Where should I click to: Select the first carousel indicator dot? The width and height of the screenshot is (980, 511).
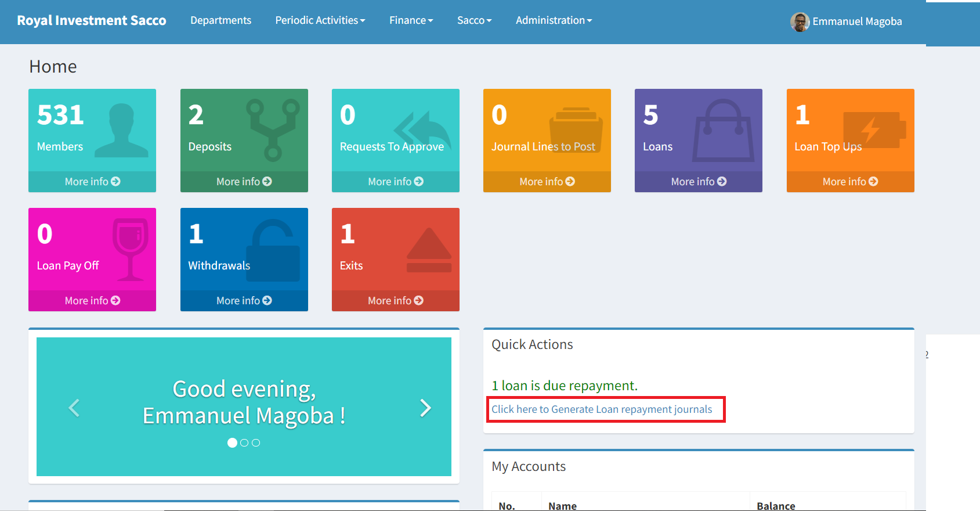[232, 442]
